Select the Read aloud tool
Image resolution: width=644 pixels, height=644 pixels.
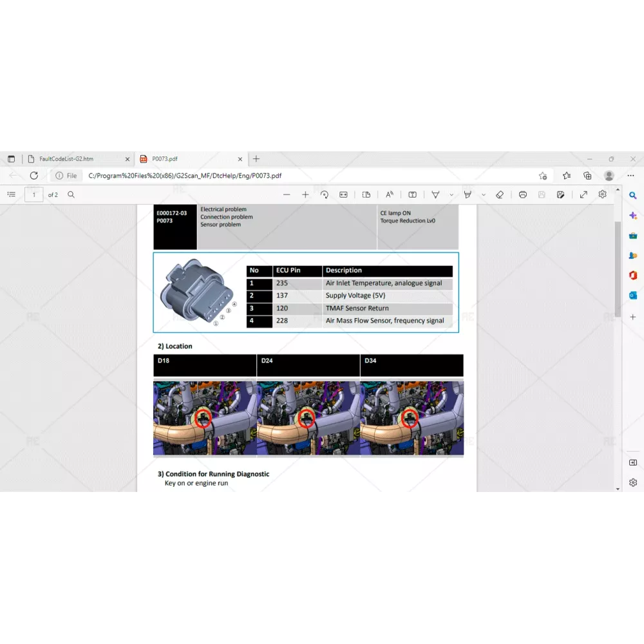390,194
